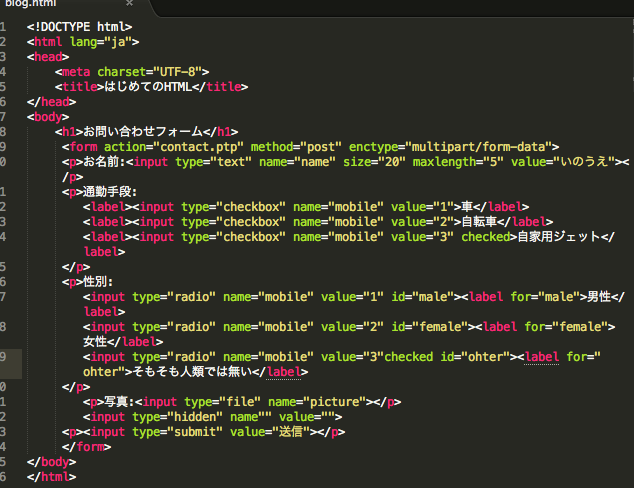Click checked attribute before 自家用ジェット
Viewport: 634px width, 488px height.
(x=486, y=237)
